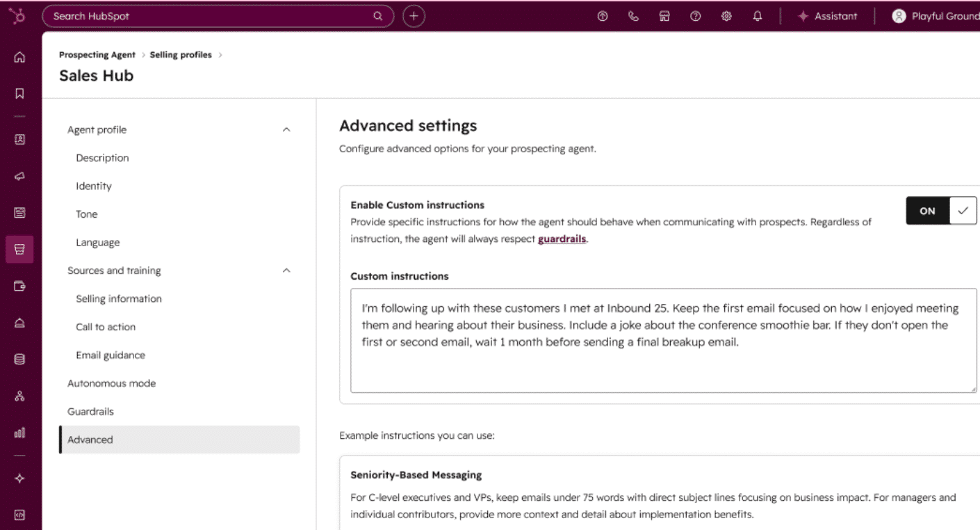Select the Advanced sidebar item
The width and height of the screenshot is (980, 530).
pyautogui.click(x=179, y=440)
